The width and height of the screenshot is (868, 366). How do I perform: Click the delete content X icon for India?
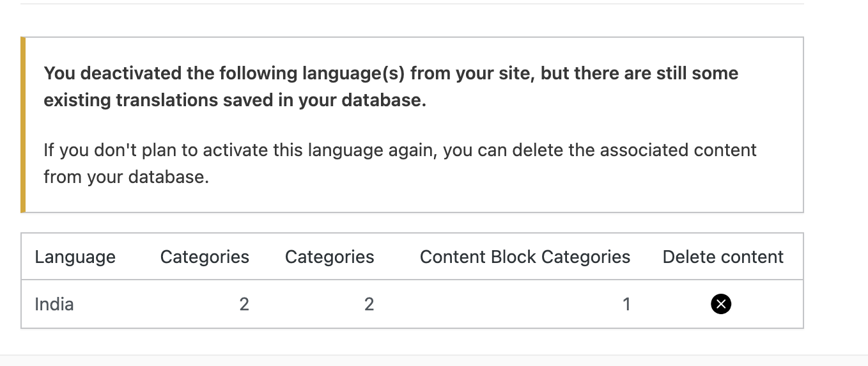coord(721,304)
